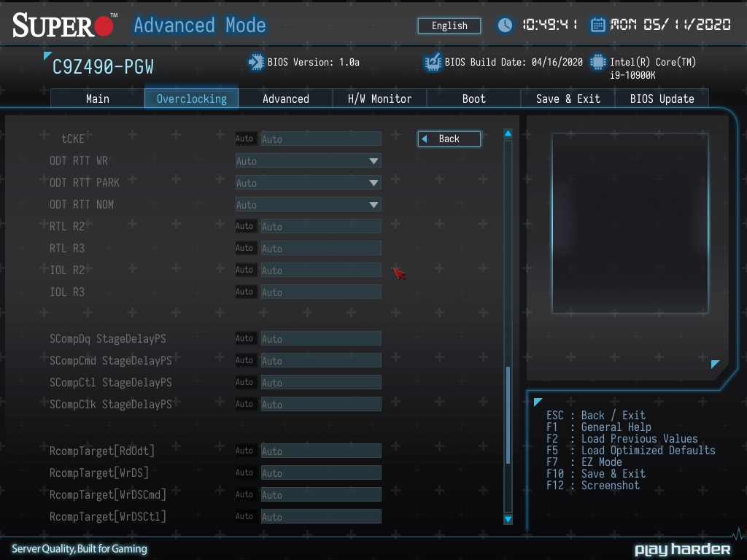This screenshot has width=747, height=560.
Task: Toggle the Auto box beside RTL R2
Action: click(244, 226)
